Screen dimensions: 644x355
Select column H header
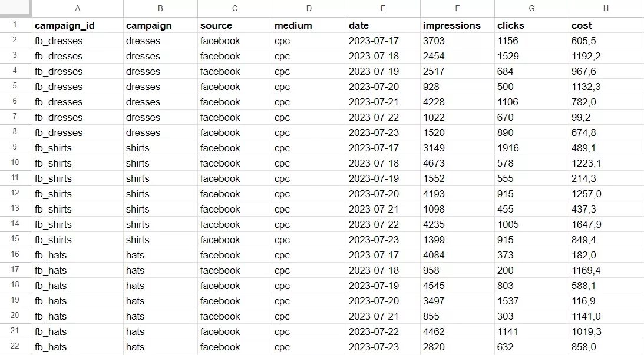pyautogui.click(x=606, y=8)
